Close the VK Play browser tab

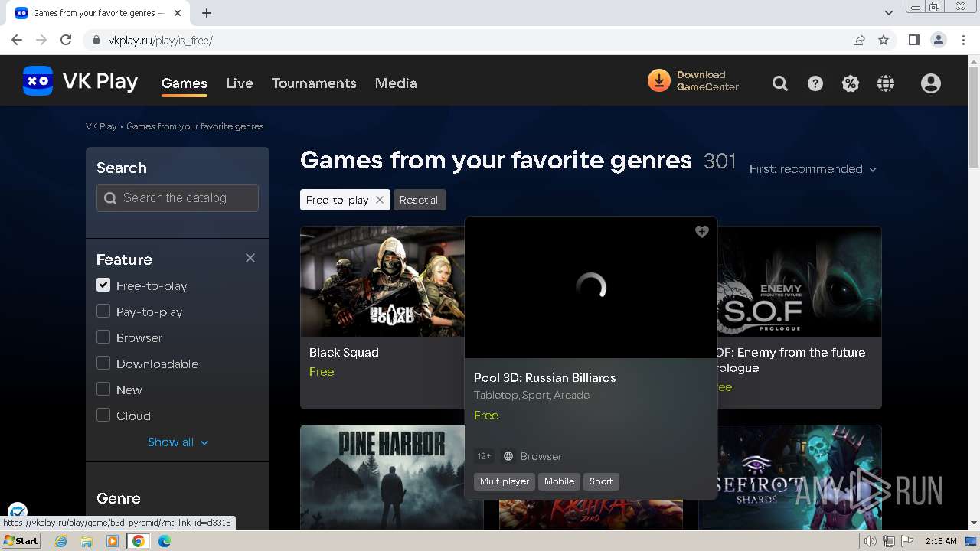[178, 13]
